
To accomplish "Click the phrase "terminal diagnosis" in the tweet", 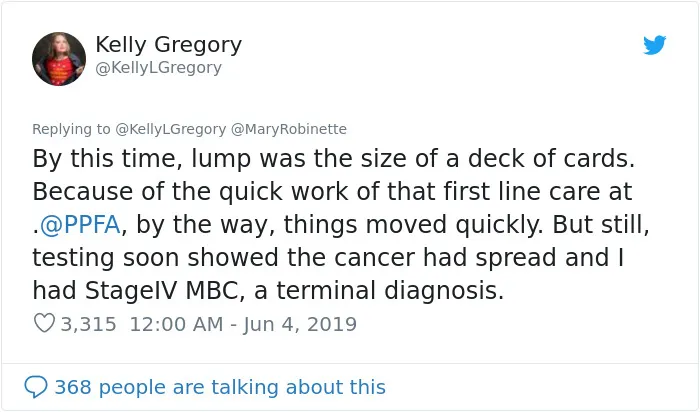I will pos(390,291).
